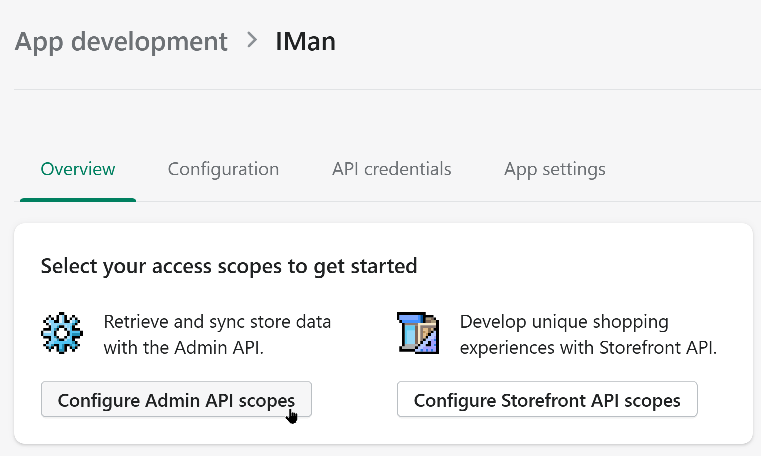Select the App settings tab
Image resolution: width=761 pixels, height=456 pixels.
point(554,169)
